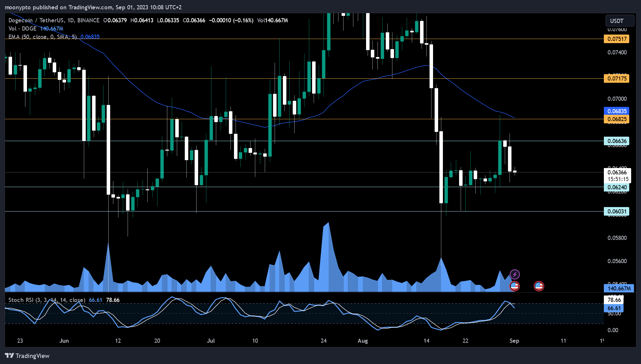Viewport: 641px width, 364px height.
Task: Click the 0.07517 orange price label
Action: tap(617, 39)
